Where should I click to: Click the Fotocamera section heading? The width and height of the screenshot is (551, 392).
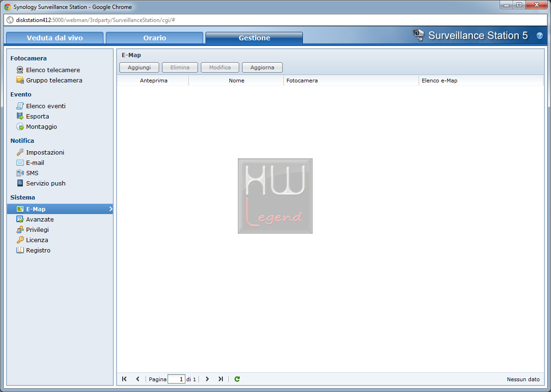tap(29, 59)
